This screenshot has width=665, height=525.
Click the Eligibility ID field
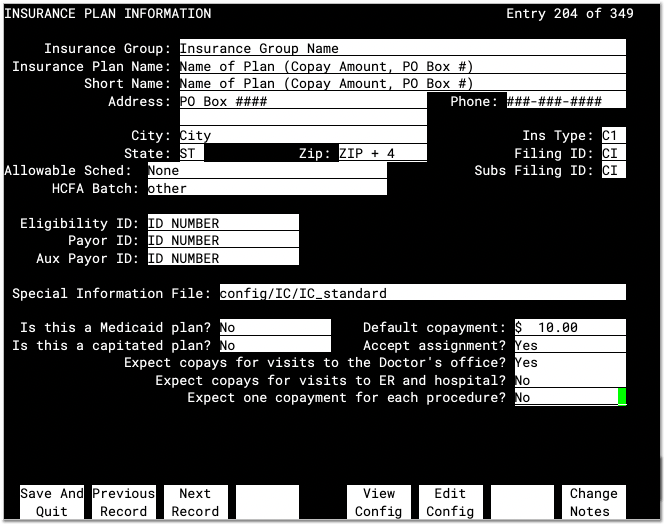(x=223, y=223)
